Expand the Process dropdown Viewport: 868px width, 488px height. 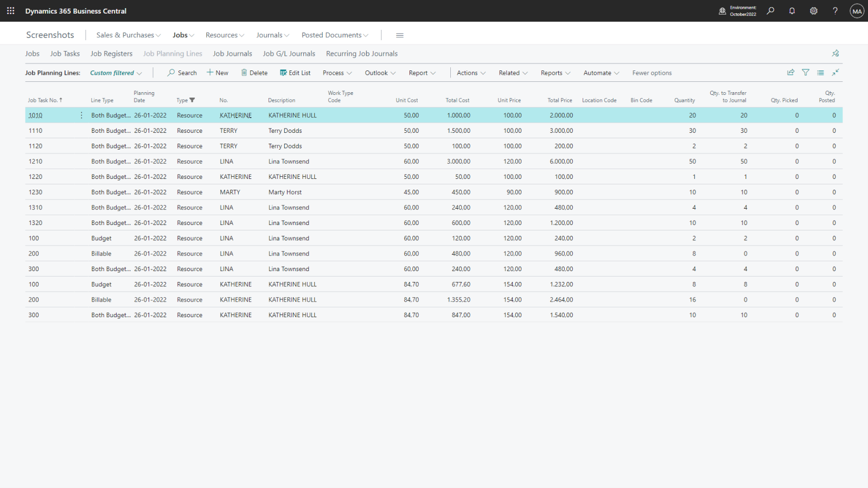pyautogui.click(x=337, y=73)
